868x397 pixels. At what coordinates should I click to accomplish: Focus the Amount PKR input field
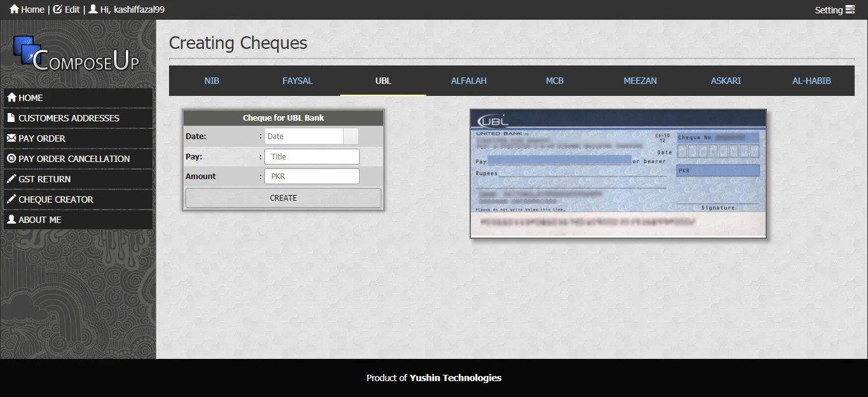[x=311, y=177]
